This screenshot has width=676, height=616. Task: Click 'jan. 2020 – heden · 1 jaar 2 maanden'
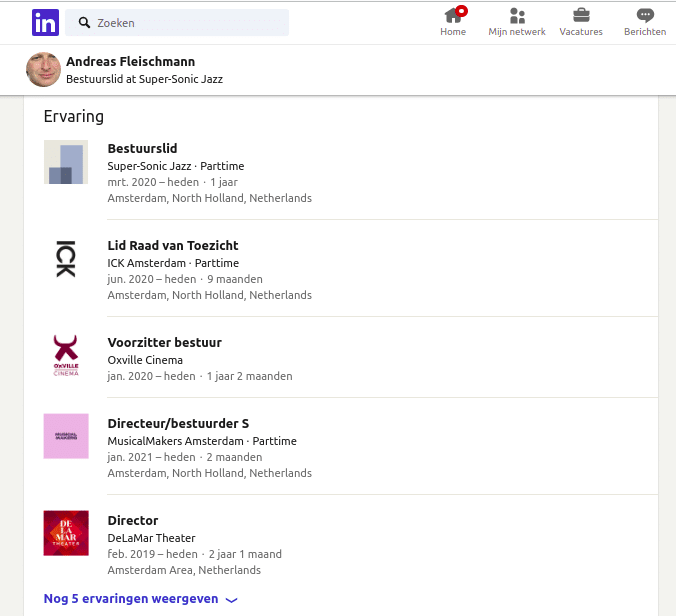click(x=200, y=376)
